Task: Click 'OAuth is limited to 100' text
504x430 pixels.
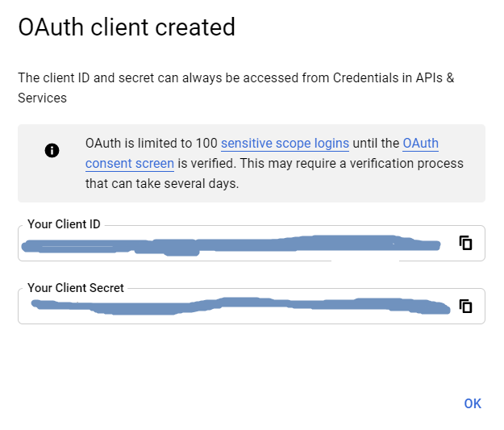Action: click(x=151, y=144)
